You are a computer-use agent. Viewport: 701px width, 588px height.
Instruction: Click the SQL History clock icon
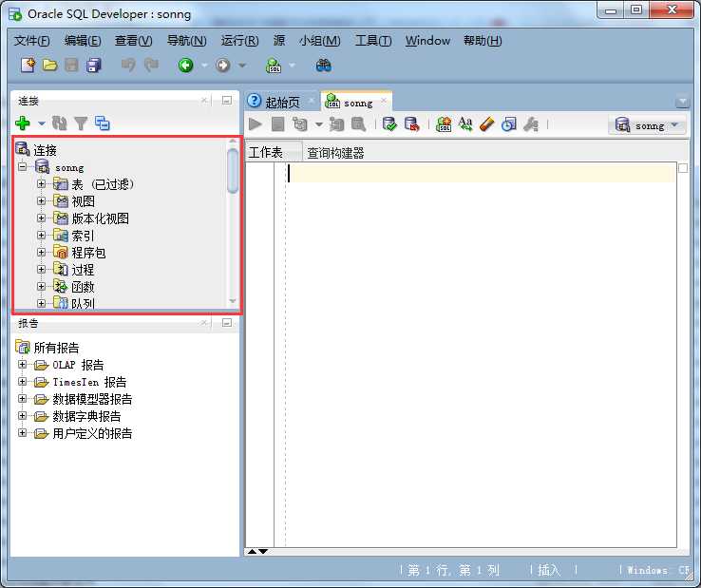(x=509, y=124)
